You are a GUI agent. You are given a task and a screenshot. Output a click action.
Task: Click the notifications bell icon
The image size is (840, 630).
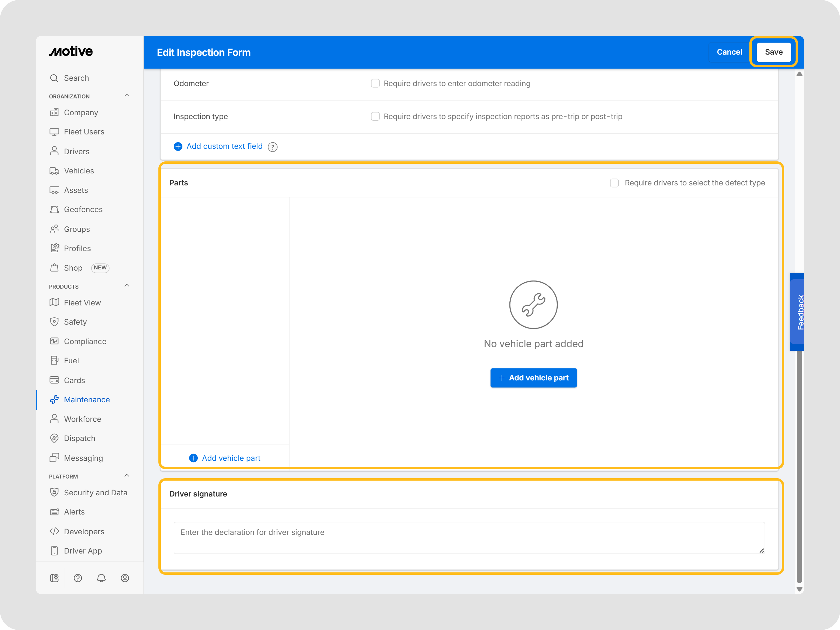click(x=101, y=578)
